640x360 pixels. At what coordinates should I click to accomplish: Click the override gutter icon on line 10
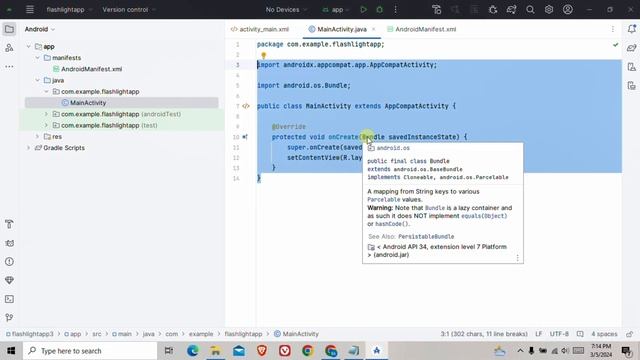(x=245, y=137)
